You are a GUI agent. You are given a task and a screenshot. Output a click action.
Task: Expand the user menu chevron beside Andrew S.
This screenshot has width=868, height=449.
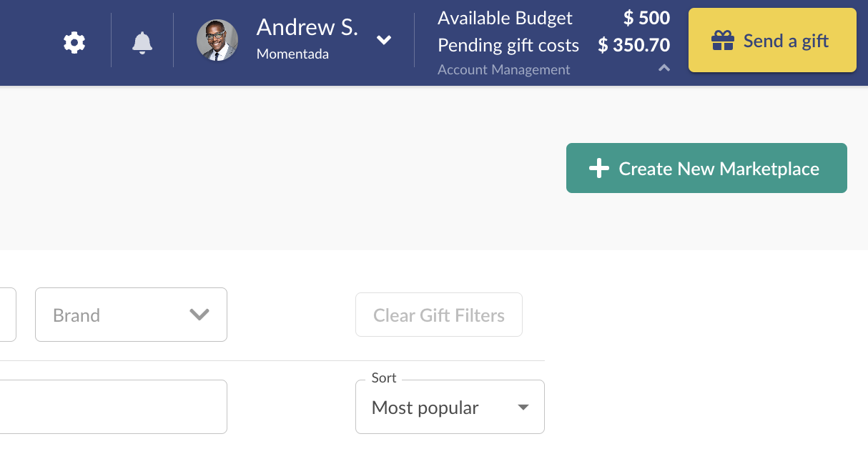pyautogui.click(x=384, y=40)
